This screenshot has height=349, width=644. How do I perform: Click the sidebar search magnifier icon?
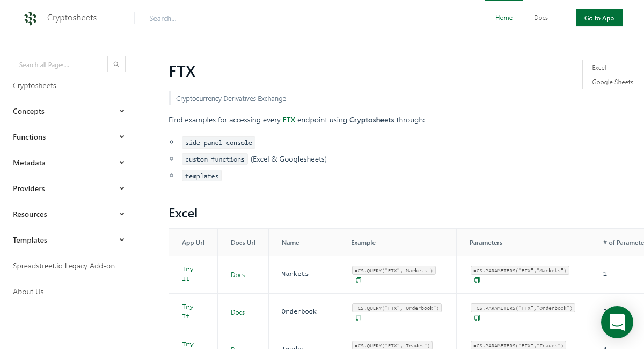pyautogui.click(x=116, y=64)
